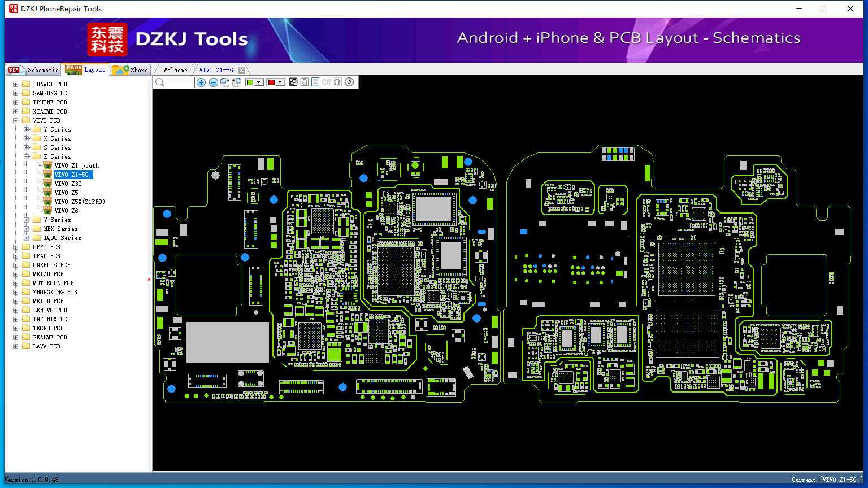Image resolution: width=868 pixels, height=488 pixels.
Task: Toggle the blue-bordered lines icon
Action: (315, 82)
